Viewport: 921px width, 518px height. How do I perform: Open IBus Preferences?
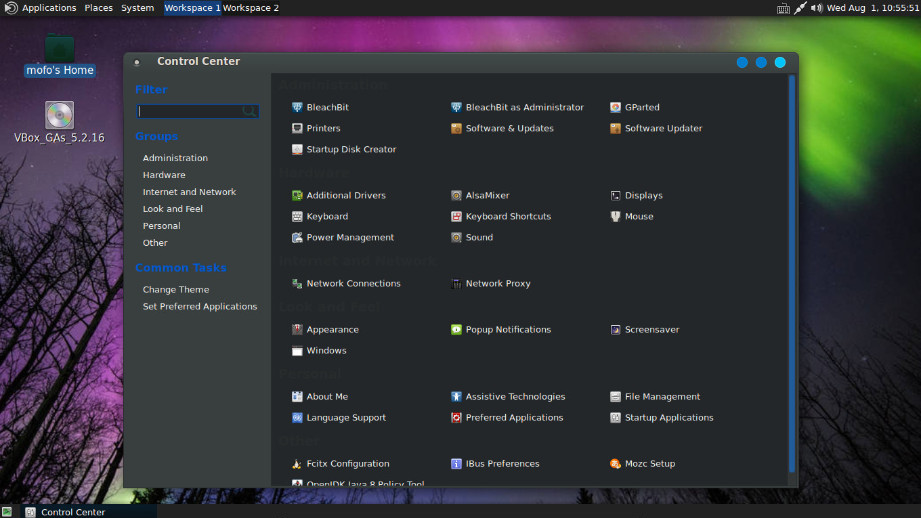point(495,464)
